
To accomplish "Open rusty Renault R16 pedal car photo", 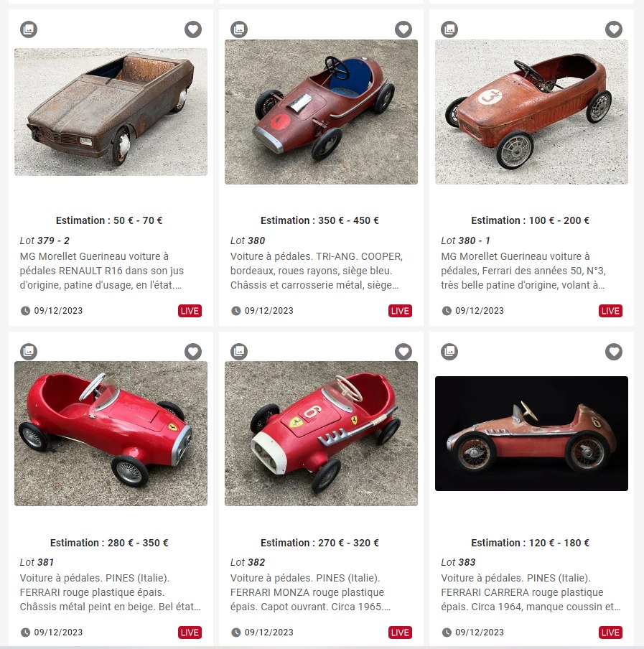I will [x=111, y=112].
